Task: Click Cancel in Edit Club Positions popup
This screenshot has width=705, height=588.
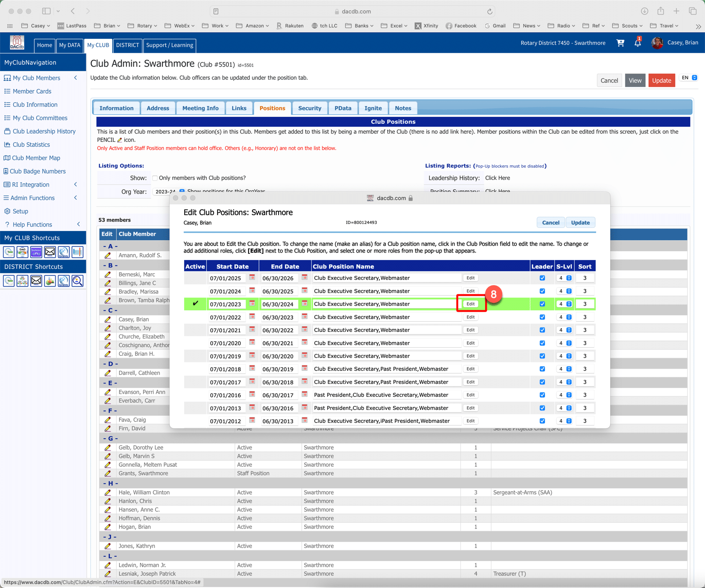Action: pos(551,223)
